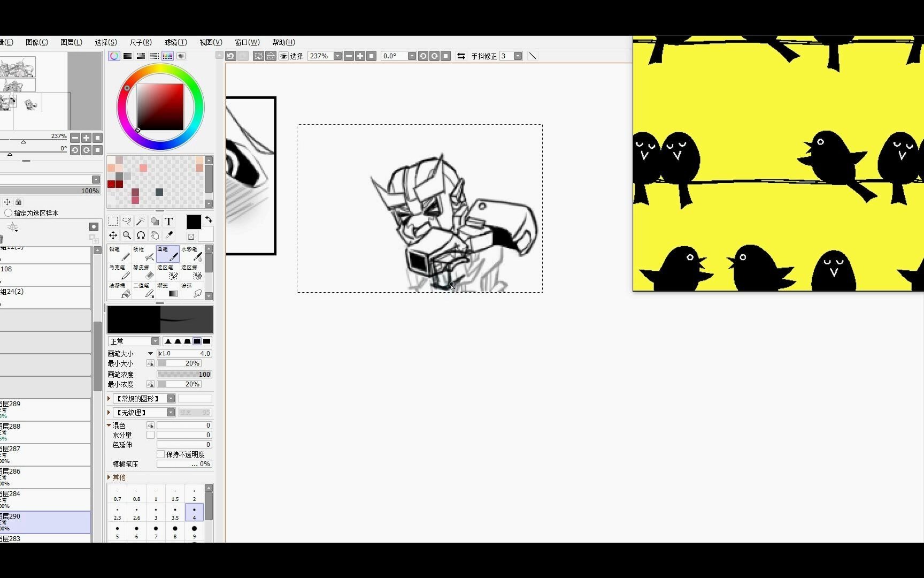Choose the 涂抹 smudge tool
Image resolution: width=924 pixels, height=578 pixels.
tap(191, 290)
